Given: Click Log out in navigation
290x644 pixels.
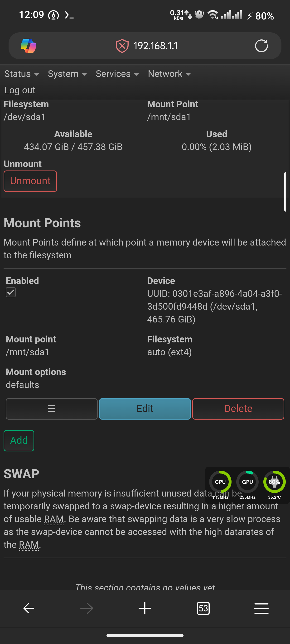Looking at the screenshot, I should tap(20, 90).
